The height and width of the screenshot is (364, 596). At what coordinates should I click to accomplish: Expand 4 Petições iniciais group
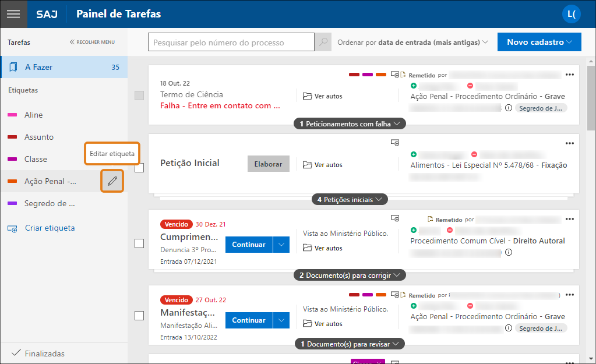(350, 199)
